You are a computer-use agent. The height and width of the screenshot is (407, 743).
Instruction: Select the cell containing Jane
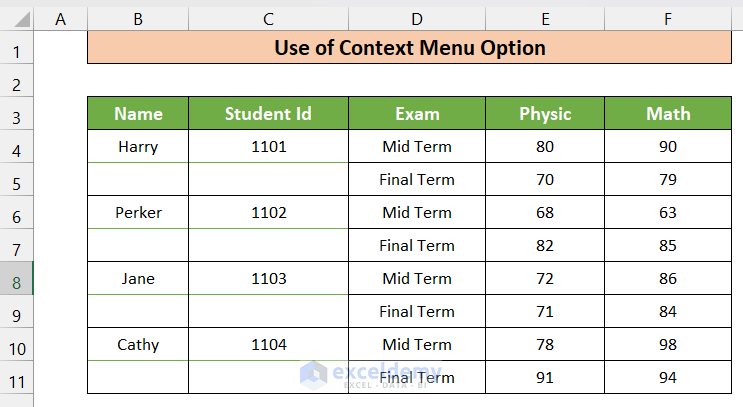(138, 279)
